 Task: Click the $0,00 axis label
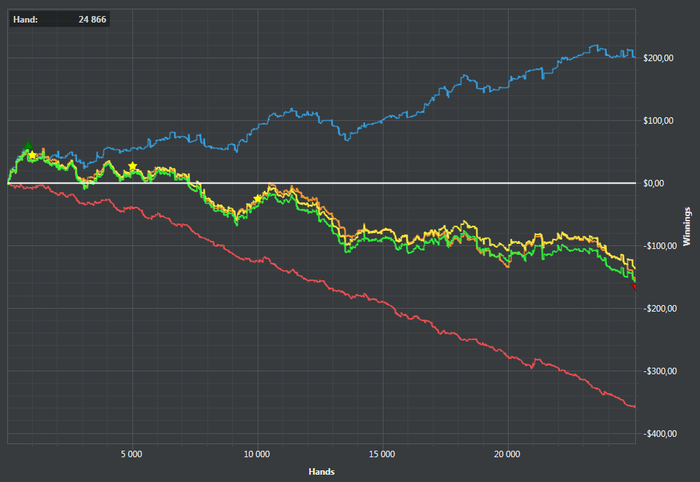pyautogui.click(x=654, y=183)
